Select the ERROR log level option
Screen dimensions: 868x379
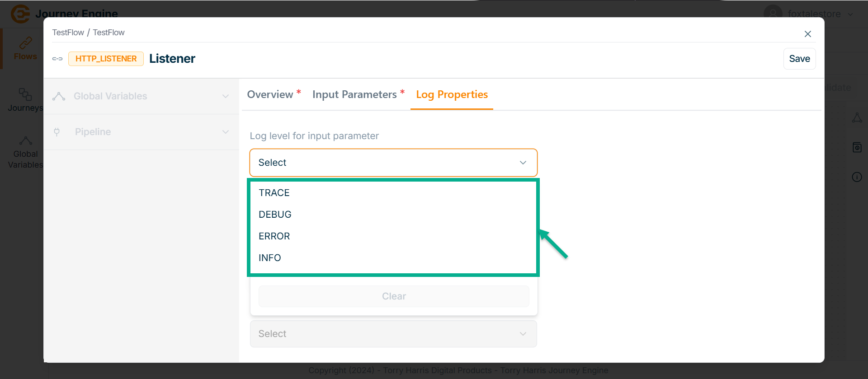coord(274,236)
